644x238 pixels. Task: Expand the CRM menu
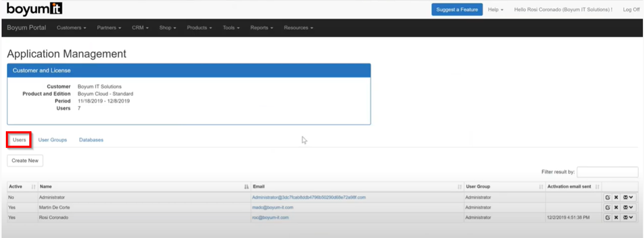point(140,28)
